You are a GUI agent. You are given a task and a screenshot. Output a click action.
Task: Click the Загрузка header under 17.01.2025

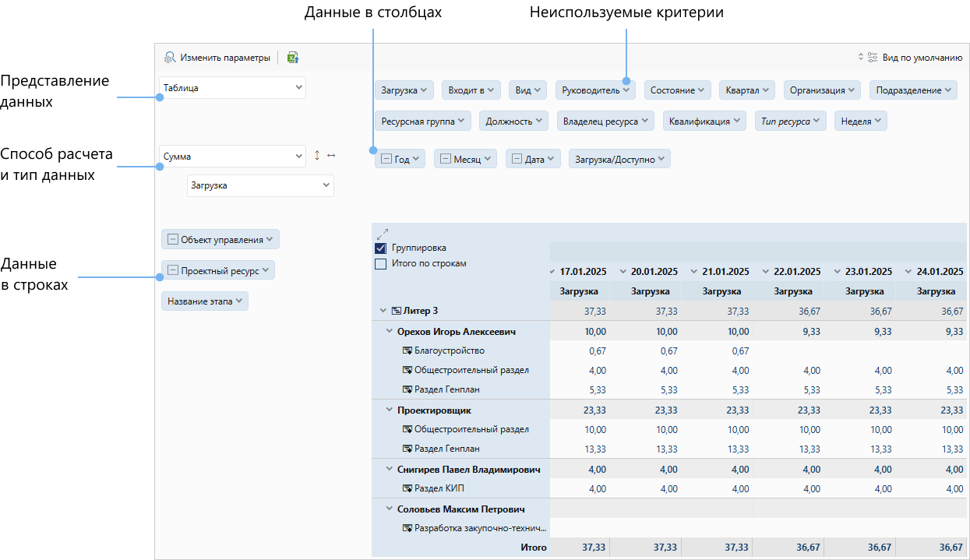[579, 291]
